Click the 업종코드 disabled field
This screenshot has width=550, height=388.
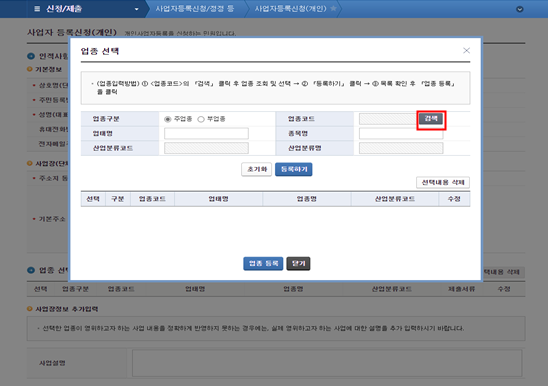pos(389,119)
